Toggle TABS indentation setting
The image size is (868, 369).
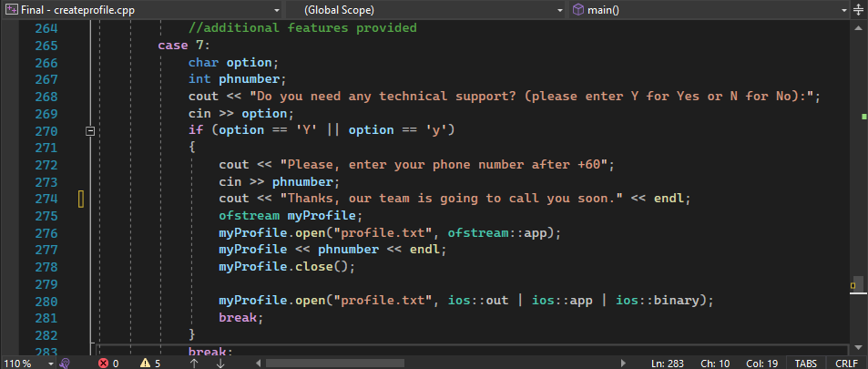805,364
